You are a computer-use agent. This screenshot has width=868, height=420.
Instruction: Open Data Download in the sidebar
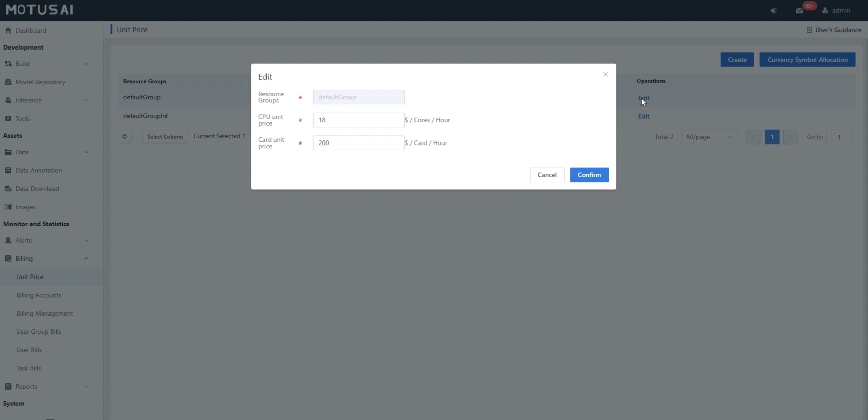(x=37, y=189)
